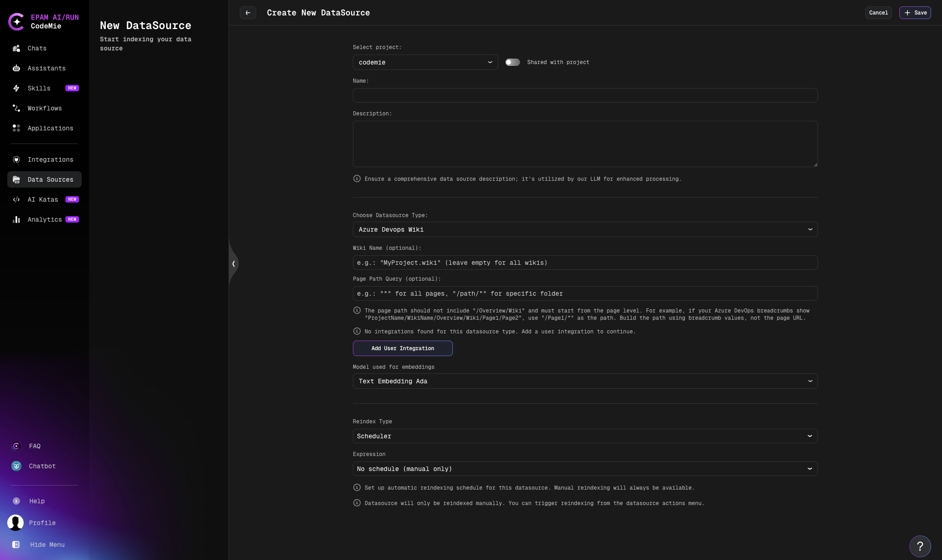Screen dimensions: 942x560
Task: Click the AI Katas code icon
Action: (x=16, y=199)
